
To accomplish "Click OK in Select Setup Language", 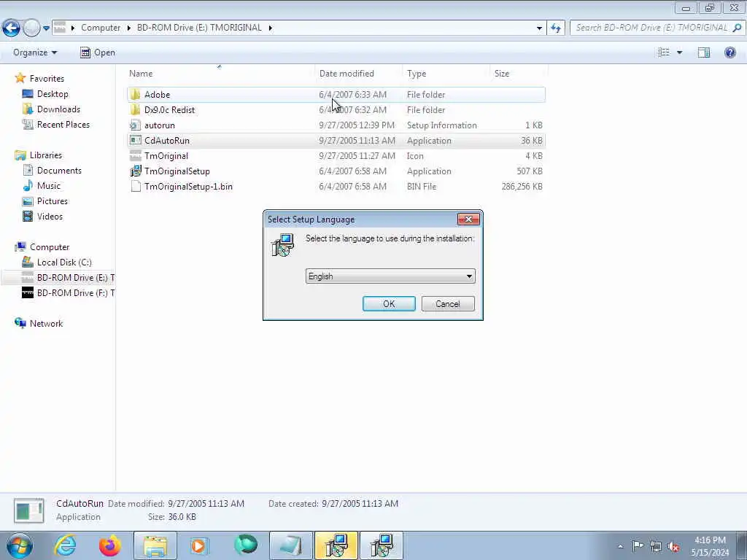I will click(x=389, y=304).
